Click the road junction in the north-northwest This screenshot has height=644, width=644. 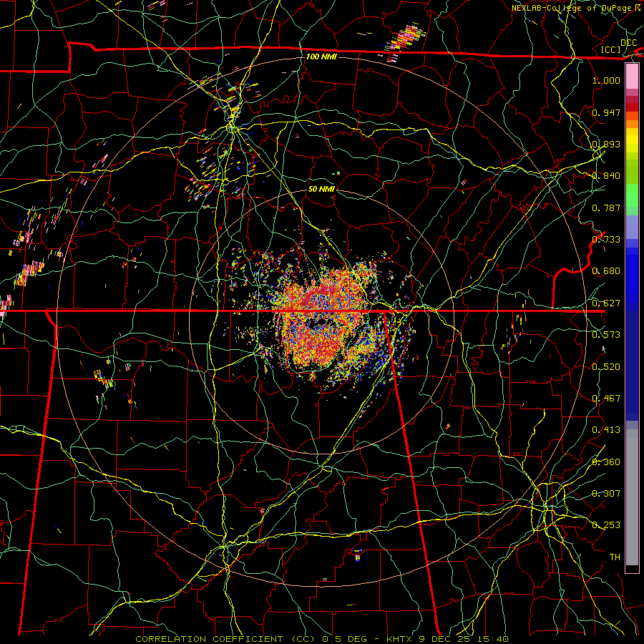(232, 127)
